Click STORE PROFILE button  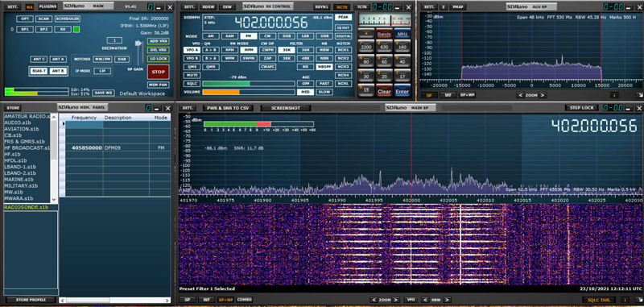(31, 300)
